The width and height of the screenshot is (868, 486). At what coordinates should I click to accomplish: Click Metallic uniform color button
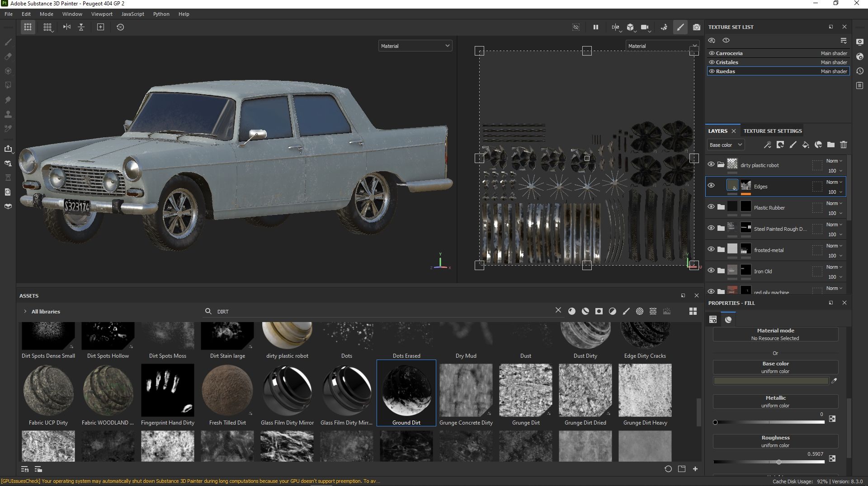click(x=775, y=402)
